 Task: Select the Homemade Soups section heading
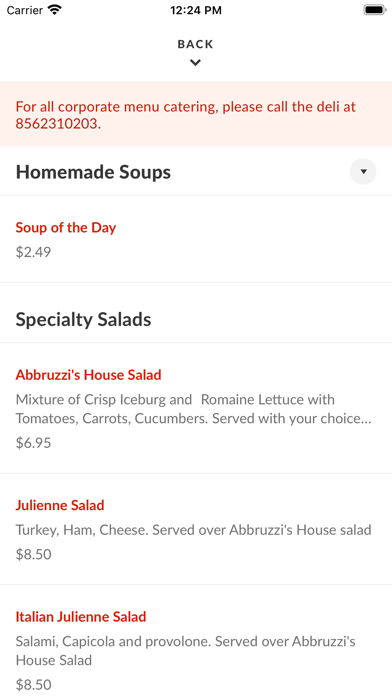click(93, 172)
